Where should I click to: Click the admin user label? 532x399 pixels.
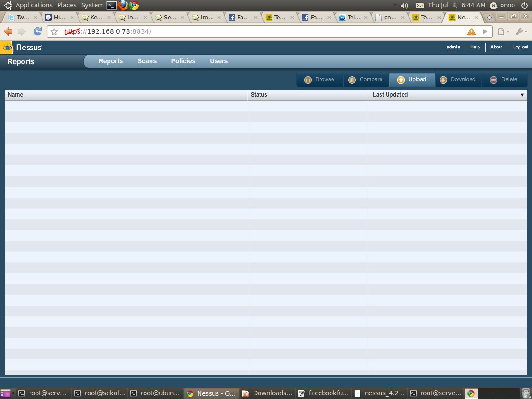pos(453,47)
